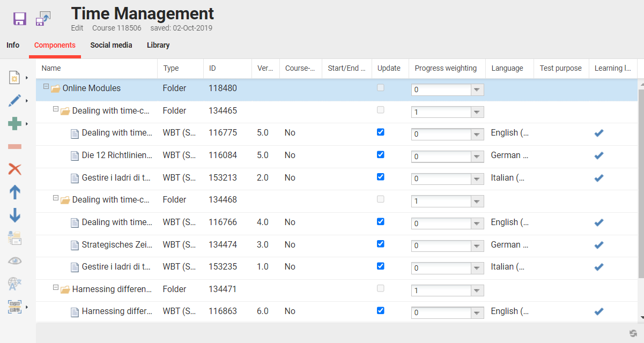The width and height of the screenshot is (644, 343).
Task: Collapse the Harnessing differen folder
Action: 56,287
